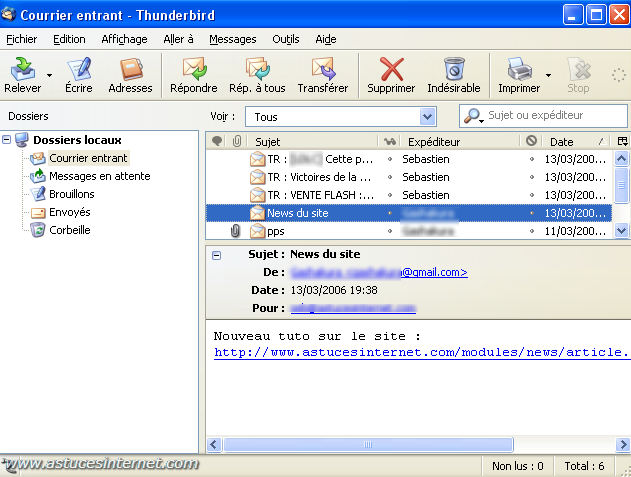Image resolution: width=631 pixels, height=477 pixels.
Task: Sort by attachment column paperclip header
Action: (x=237, y=141)
